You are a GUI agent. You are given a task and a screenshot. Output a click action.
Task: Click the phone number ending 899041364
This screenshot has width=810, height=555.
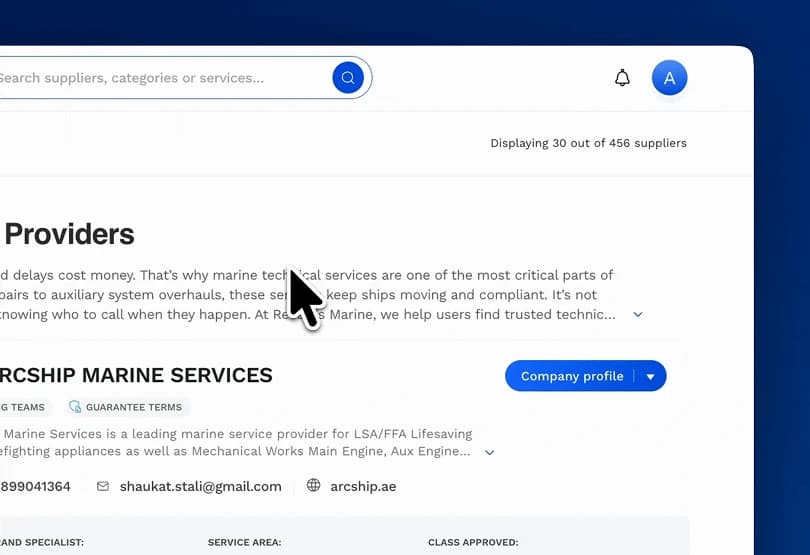pyautogui.click(x=35, y=486)
